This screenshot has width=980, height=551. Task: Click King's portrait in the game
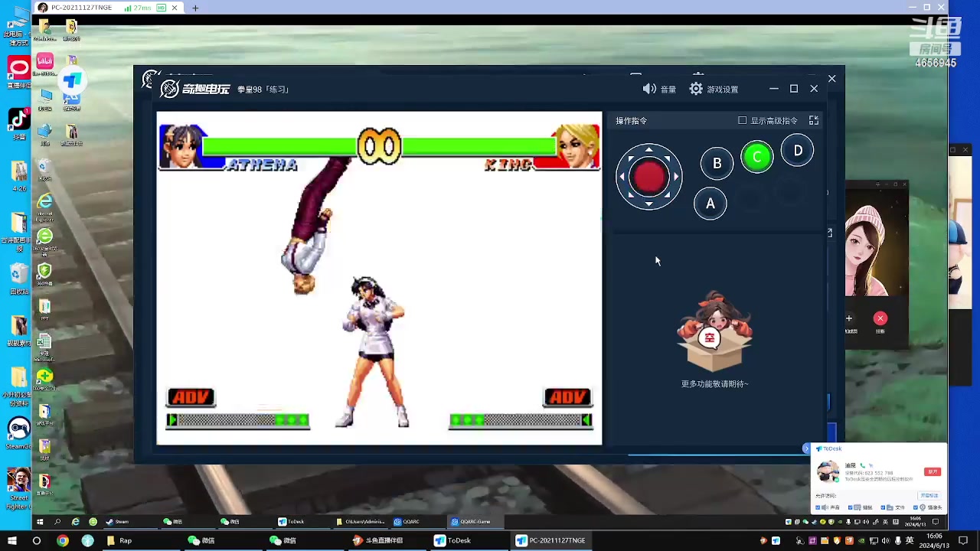[577, 145]
